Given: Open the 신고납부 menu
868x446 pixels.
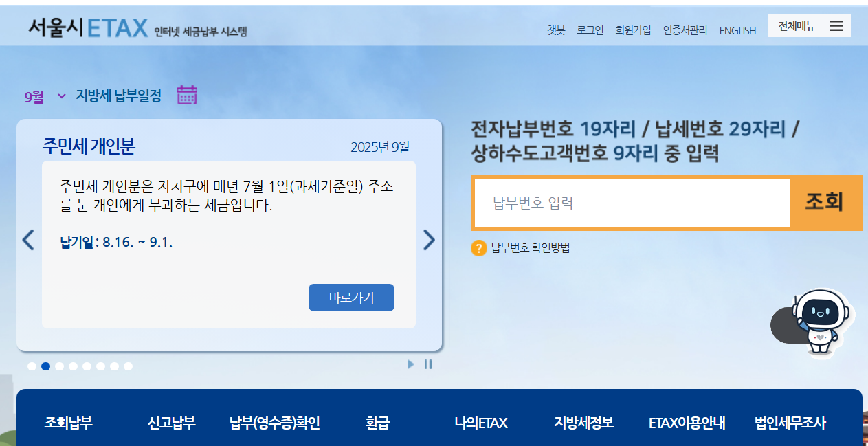Looking at the screenshot, I should 172,423.
